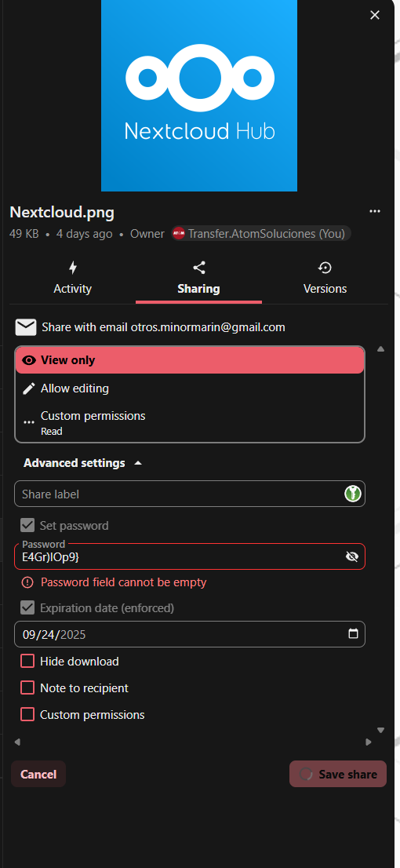Open the calendar picker icon in expiration date field
This screenshot has height=868, width=400.
tap(353, 634)
